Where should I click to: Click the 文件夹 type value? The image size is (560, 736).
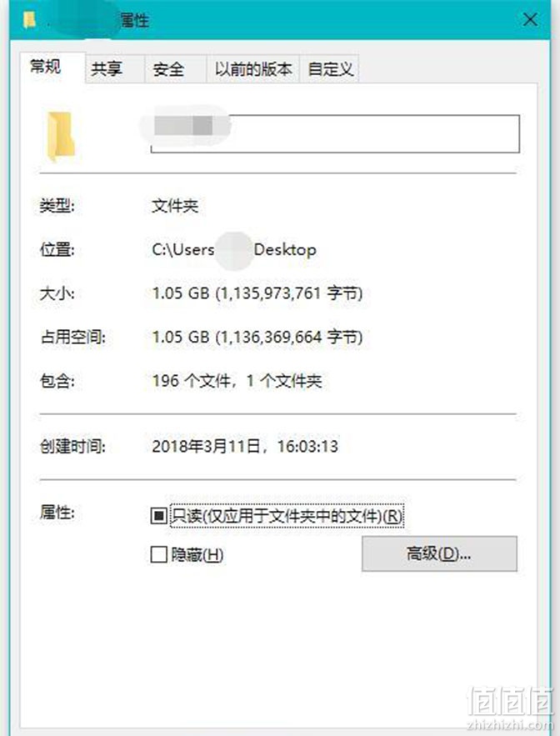[175, 206]
